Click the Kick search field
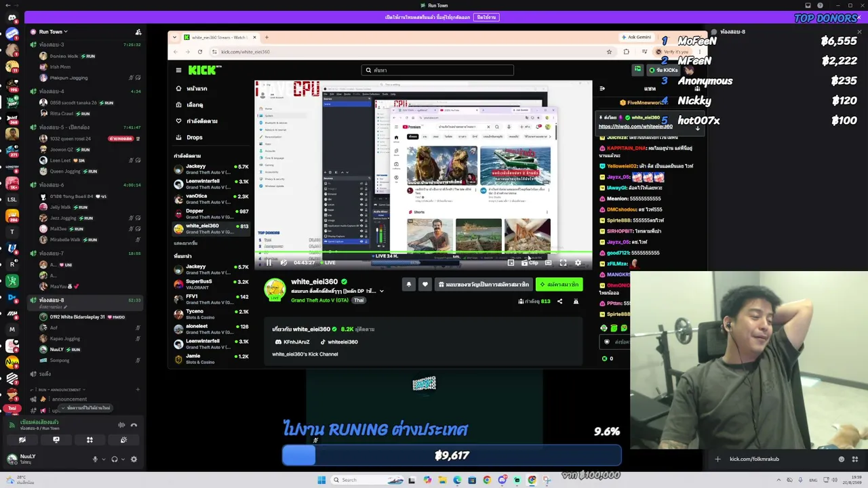This screenshot has height=488, width=868. click(437, 70)
